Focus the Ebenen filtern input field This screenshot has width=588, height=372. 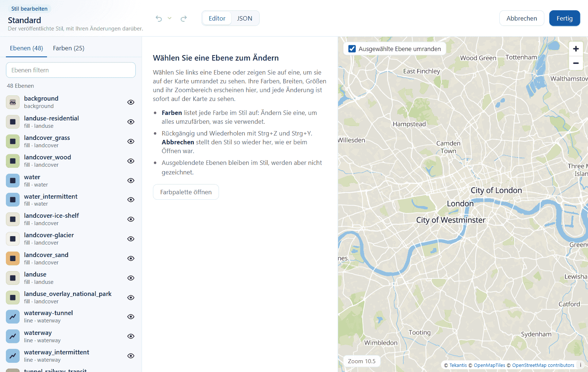(x=71, y=70)
